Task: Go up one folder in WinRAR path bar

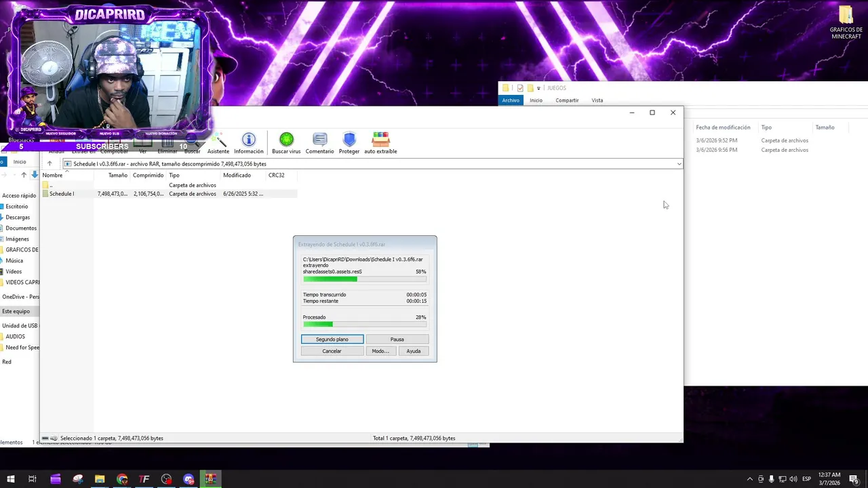Action: 50,163
